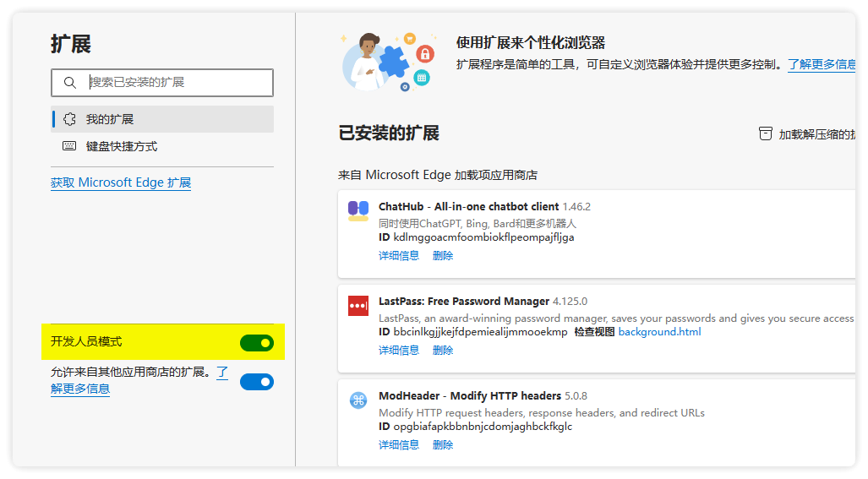Open ModHeader 详细信息
Viewport: 868px width, 479px height.
(399, 444)
